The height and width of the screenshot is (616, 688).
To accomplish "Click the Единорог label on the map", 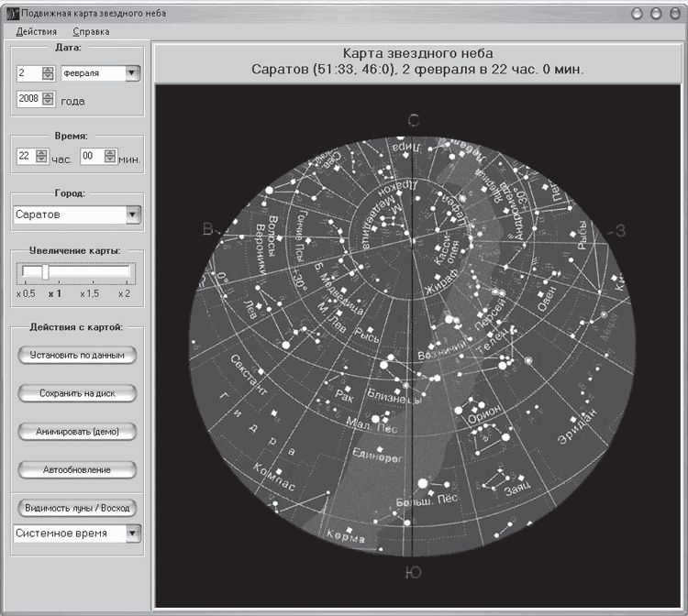I will click(x=377, y=456).
